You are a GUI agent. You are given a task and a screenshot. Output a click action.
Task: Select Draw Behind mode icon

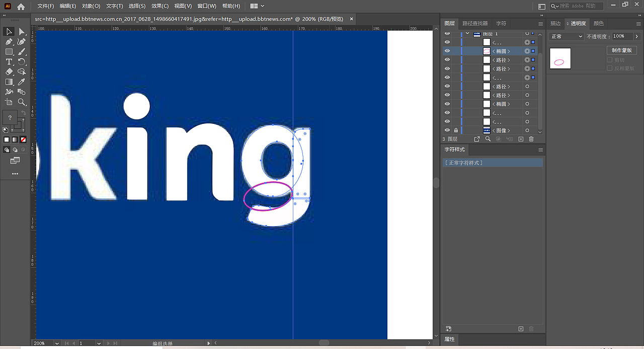tap(15, 150)
